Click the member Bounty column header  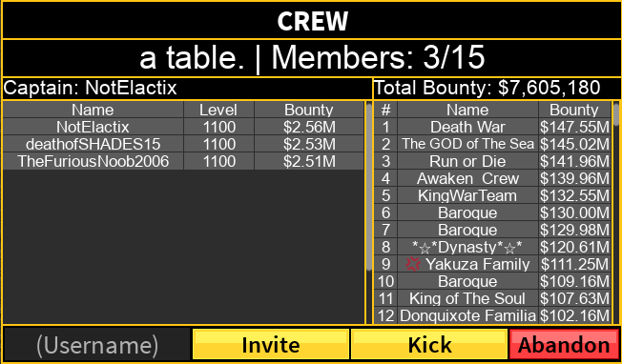(x=309, y=110)
